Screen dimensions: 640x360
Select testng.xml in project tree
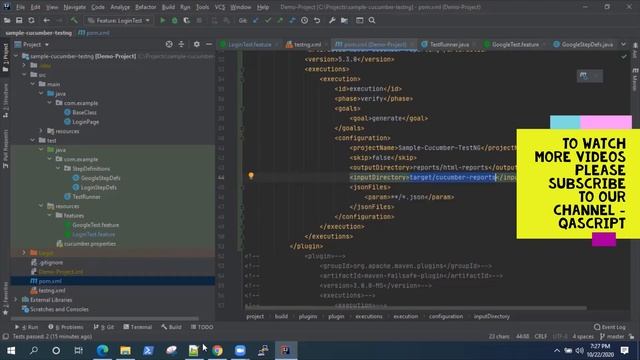51,291
